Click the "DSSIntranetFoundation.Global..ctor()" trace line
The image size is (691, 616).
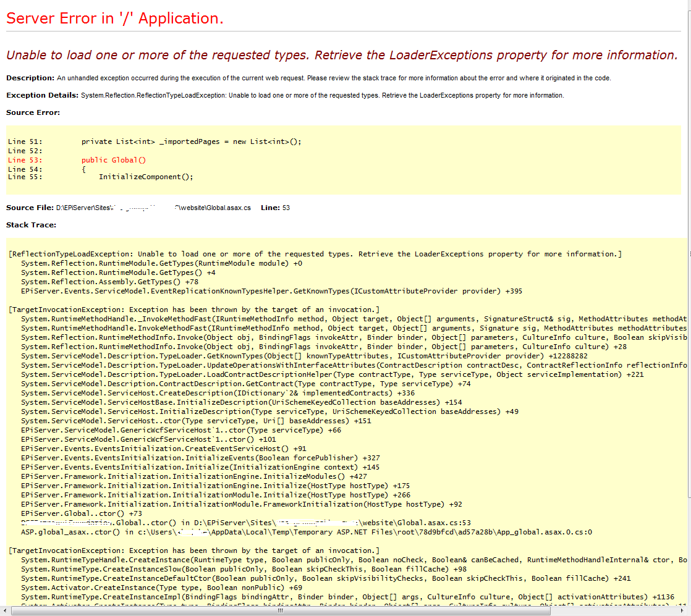coord(245,522)
